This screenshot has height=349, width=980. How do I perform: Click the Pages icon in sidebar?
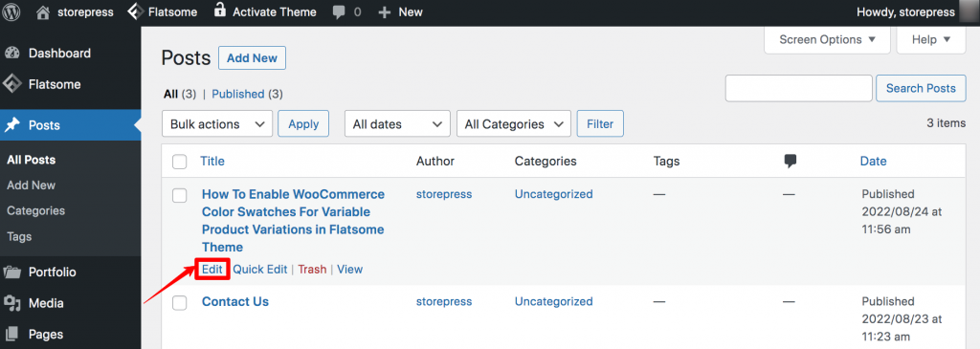pos(11,334)
